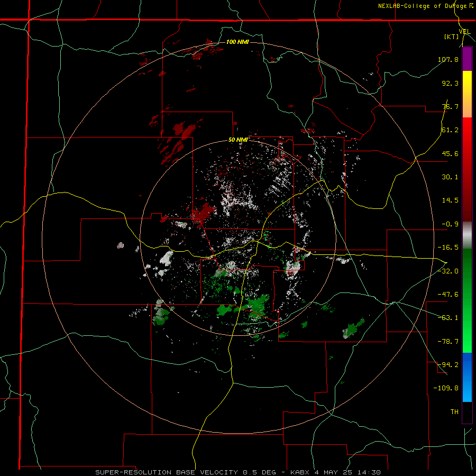Click the Super-Resolution Base Velocity caption

tap(237, 472)
